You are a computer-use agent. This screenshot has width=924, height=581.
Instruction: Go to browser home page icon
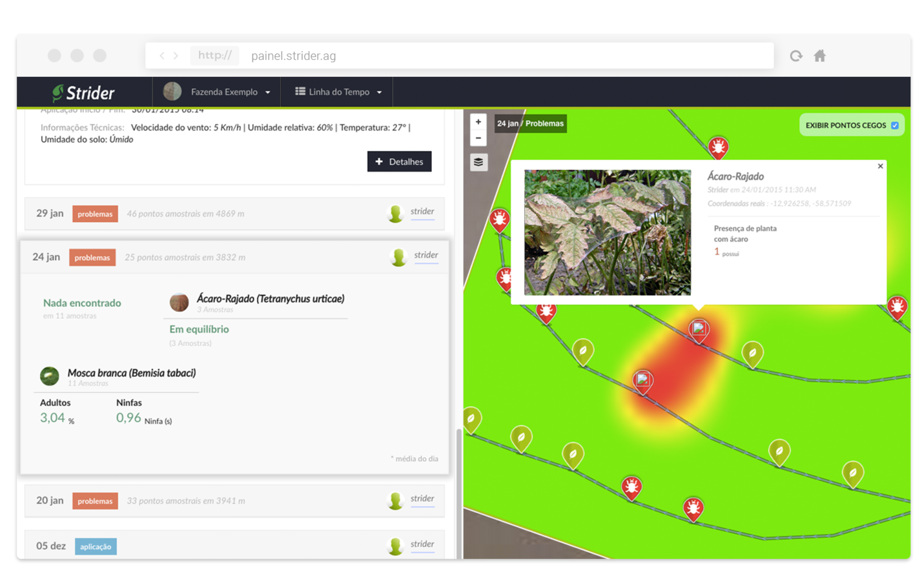tap(819, 56)
